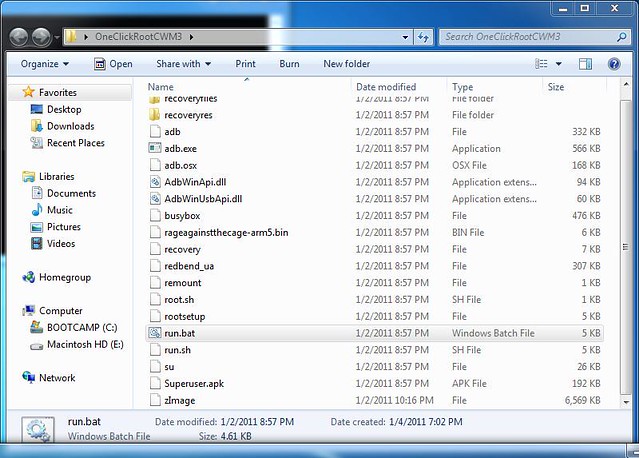Image resolution: width=639 pixels, height=458 pixels.
Task: Select the run.bat batch file icon
Action: coord(155,333)
